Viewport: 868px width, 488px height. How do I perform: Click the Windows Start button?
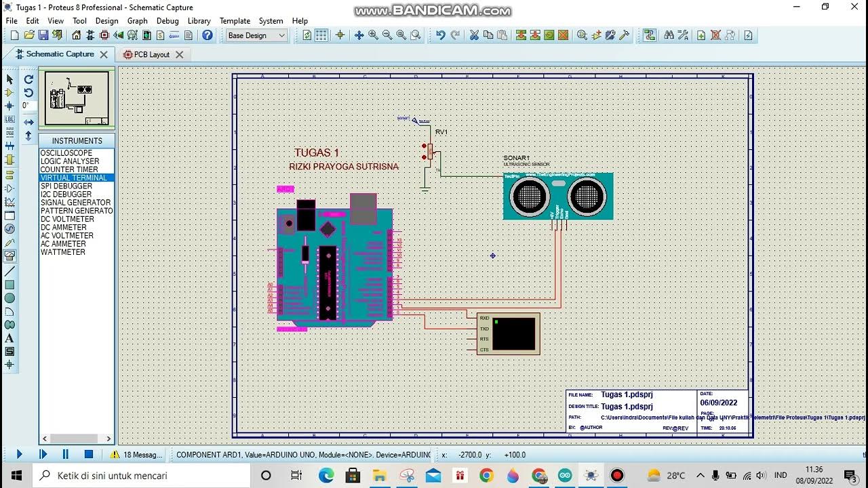click(x=16, y=475)
